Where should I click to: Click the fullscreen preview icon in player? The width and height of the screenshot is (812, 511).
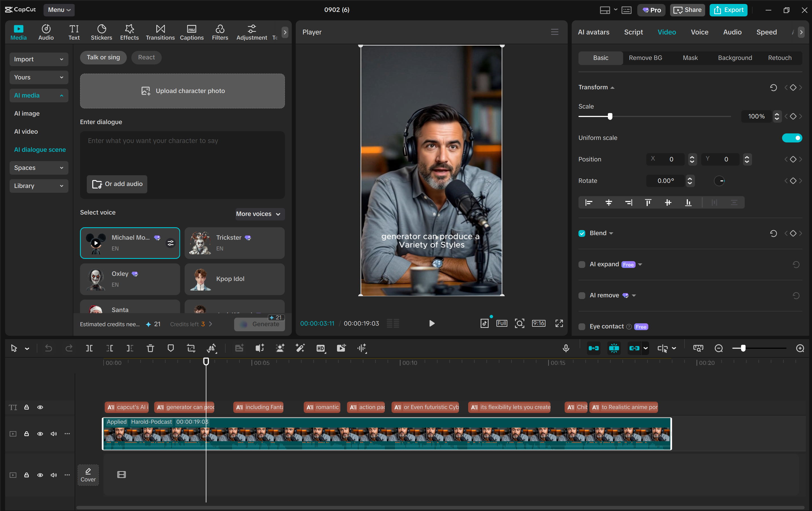[x=559, y=323]
